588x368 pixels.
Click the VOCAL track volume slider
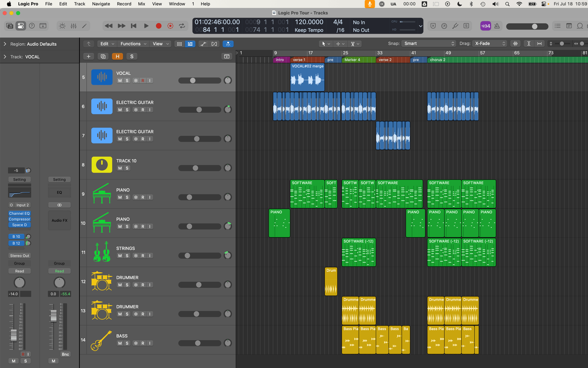(199, 81)
